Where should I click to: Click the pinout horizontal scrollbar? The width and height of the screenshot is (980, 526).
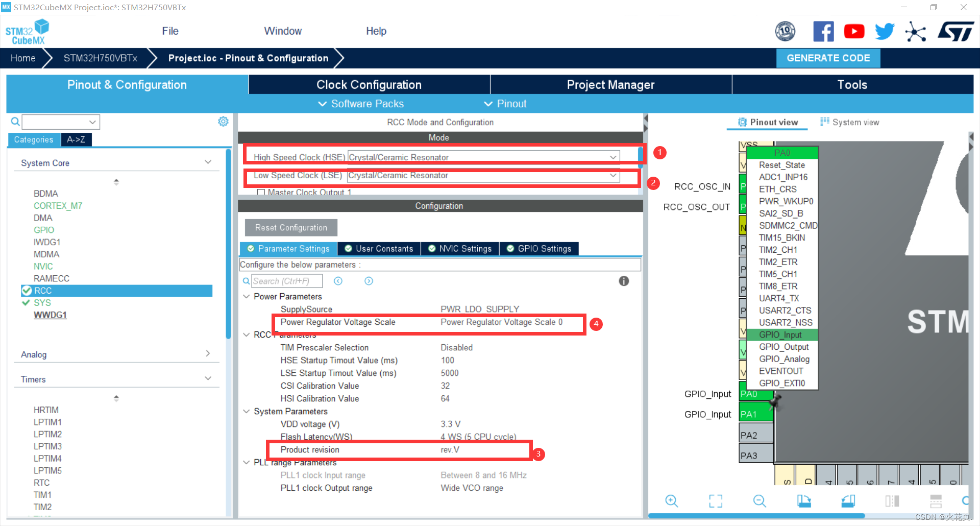(x=756, y=516)
